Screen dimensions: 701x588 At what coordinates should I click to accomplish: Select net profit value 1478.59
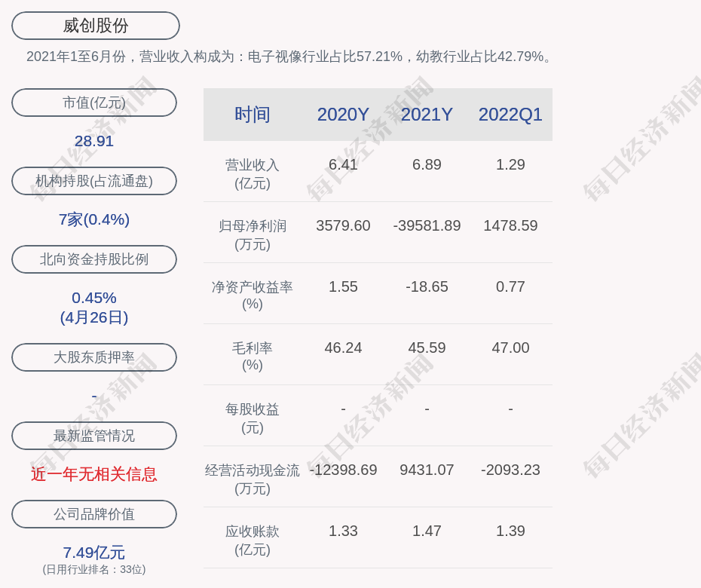tap(510, 225)
